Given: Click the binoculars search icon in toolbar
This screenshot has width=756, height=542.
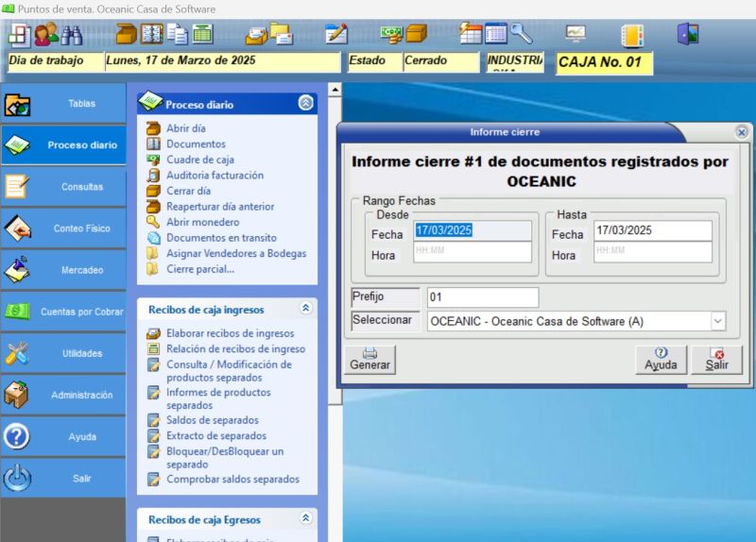Looking at the screenshot, I should [72, 35].
